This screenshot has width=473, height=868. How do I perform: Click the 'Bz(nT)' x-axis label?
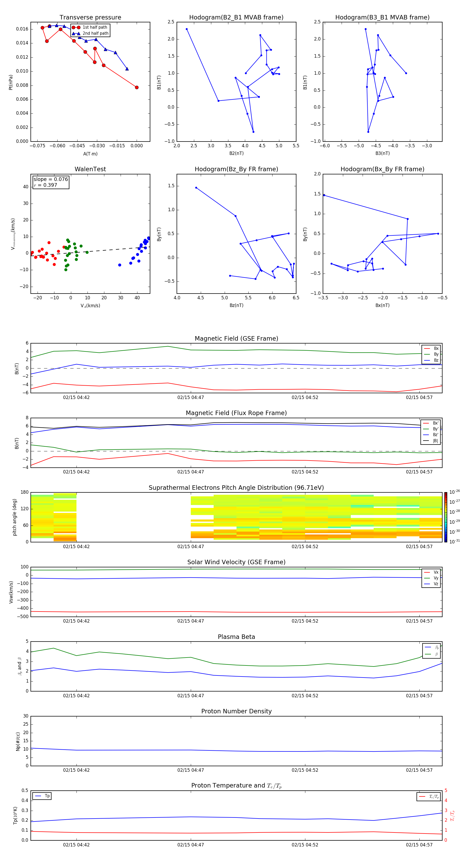point(236,305)
